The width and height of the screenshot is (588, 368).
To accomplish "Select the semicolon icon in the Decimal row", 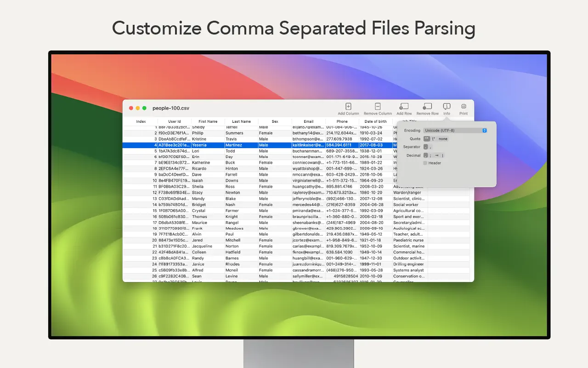I will (430, 155).
